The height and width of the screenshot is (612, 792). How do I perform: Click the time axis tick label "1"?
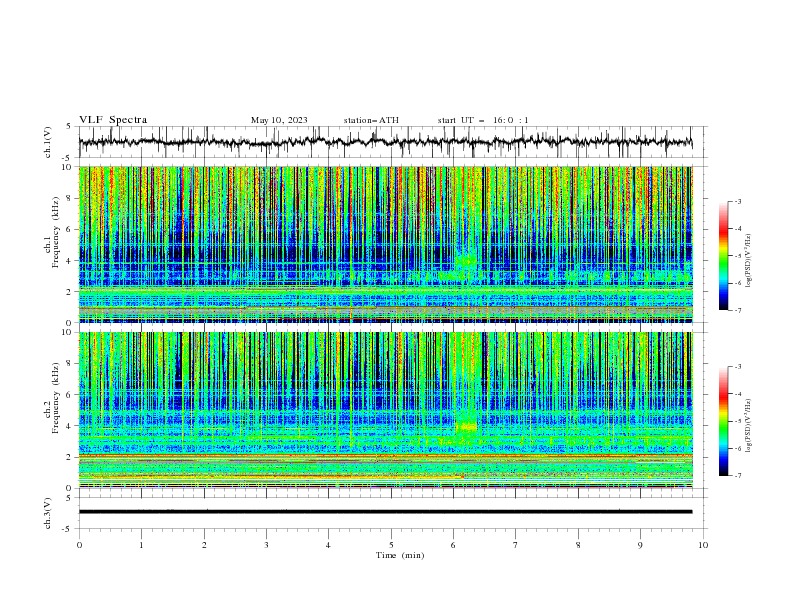tap(141, 545)
